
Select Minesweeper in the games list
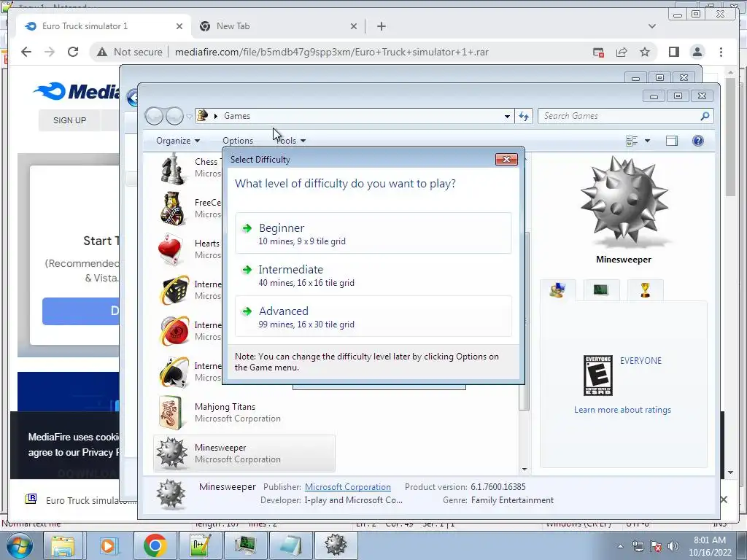tap(244, 454)
